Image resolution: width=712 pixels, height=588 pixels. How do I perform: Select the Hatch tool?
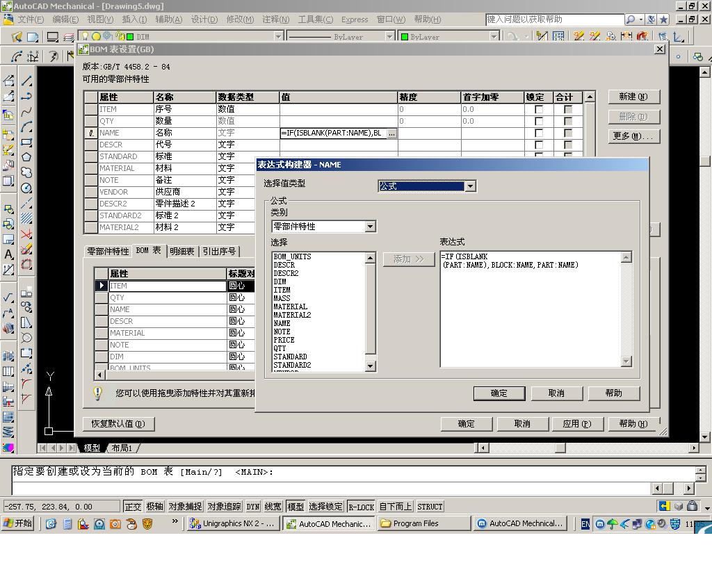click(27, 218)
